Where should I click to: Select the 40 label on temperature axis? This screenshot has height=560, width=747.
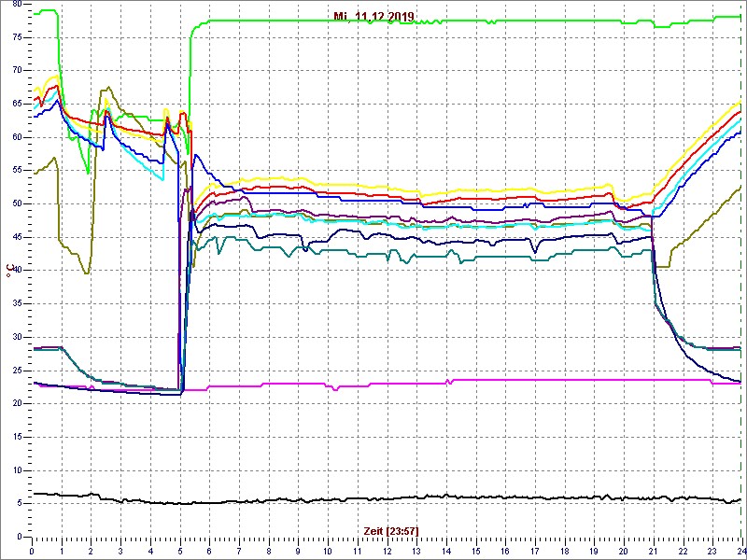pyautogui.click(x=17, y=271)
